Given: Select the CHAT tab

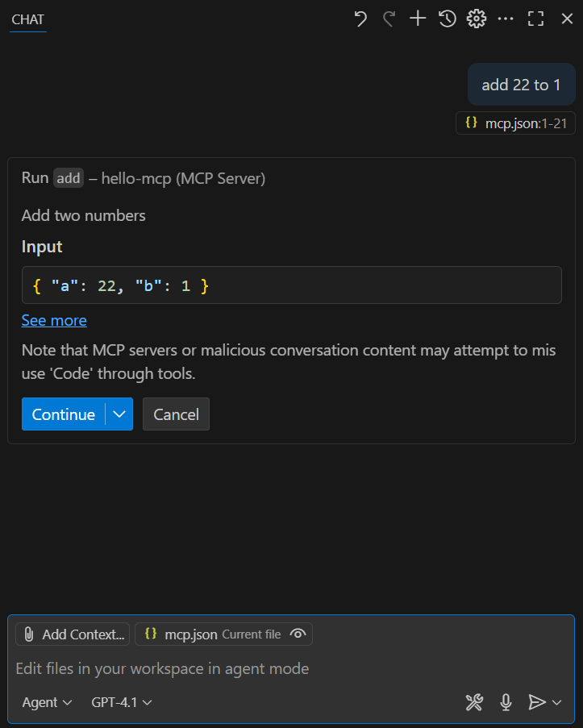Looking at the screenshot, I should 27,19.
